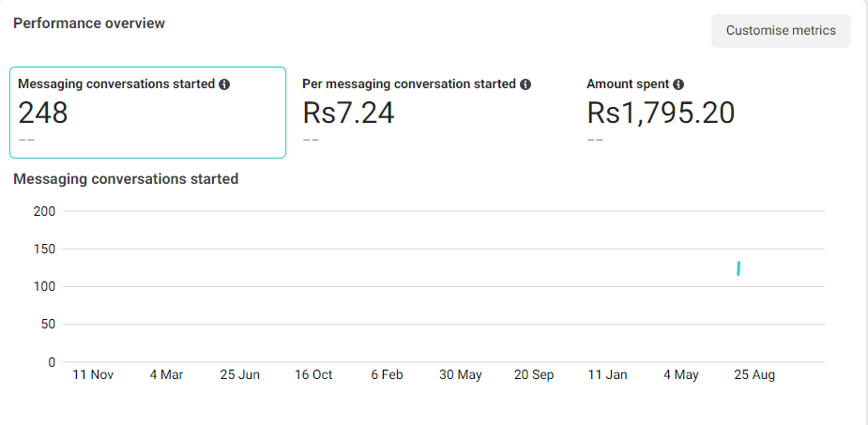Click the 20 Sep date label
The width and height of the screenshot is (868, 425).
(534, 374)
